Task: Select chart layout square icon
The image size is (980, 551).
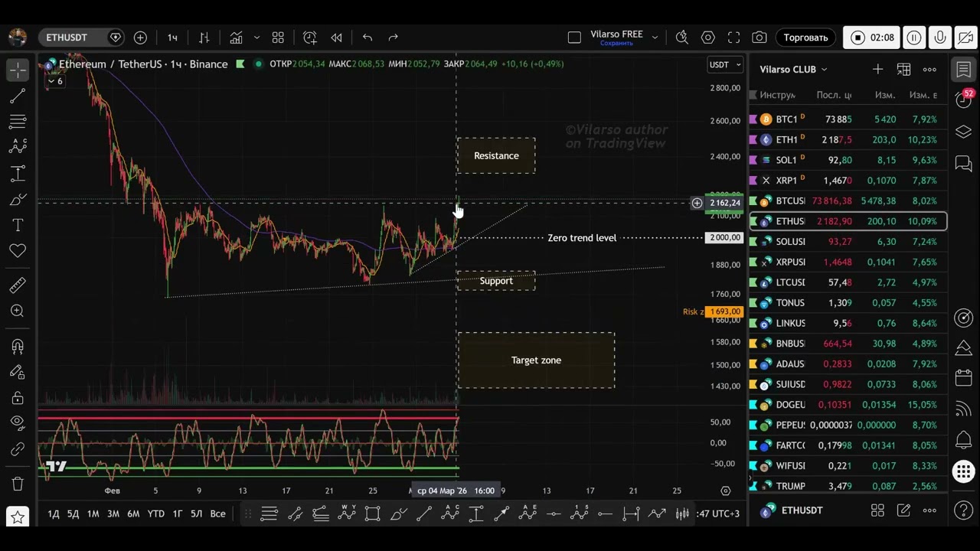Action: [575, 37]
